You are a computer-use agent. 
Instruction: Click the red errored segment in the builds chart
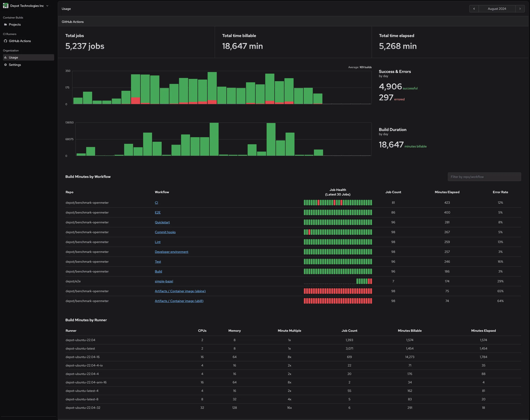click(x=136, y=101)
